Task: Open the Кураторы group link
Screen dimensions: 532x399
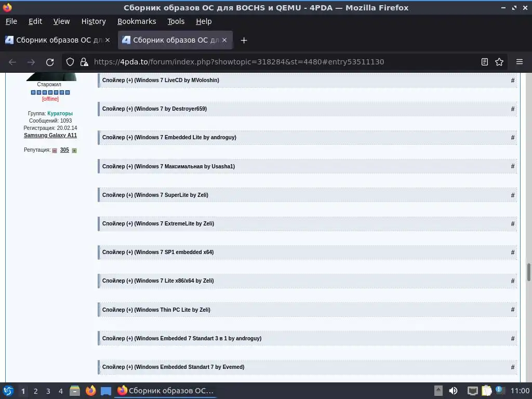Action: (x=60, y=113)
